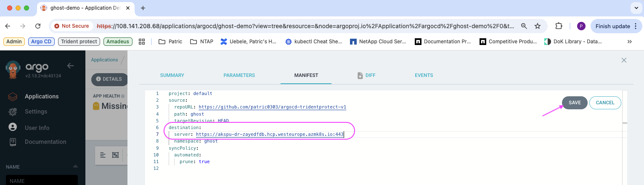Collapse the Argo sidebar with the back arrow
644x185 pixels.
[71, 66]
